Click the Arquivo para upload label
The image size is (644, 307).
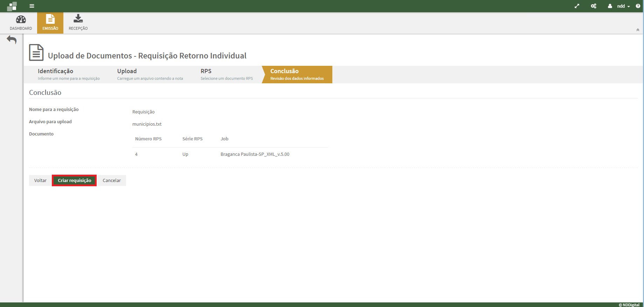(x=50, y=121)
